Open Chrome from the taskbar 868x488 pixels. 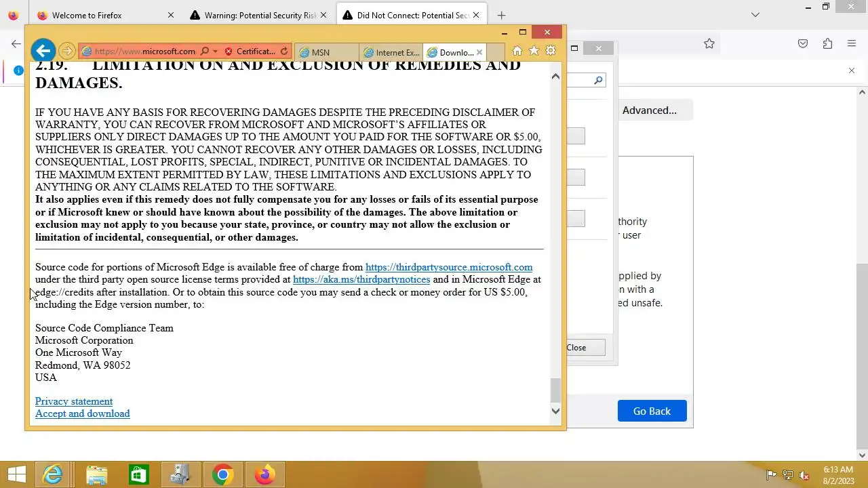click(x=222, y=475)
